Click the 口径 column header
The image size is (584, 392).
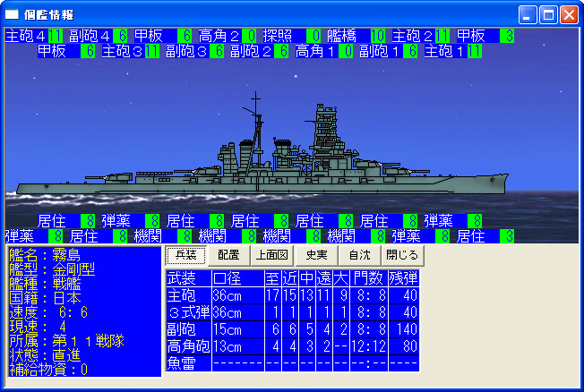[238, 278]
